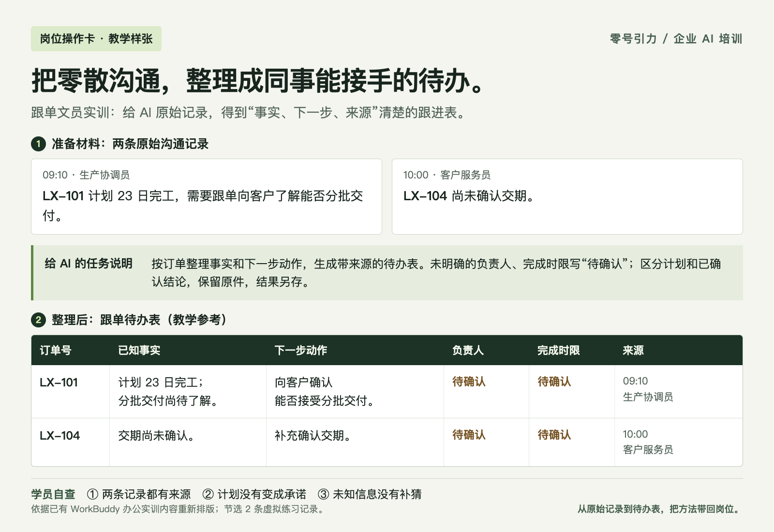Click the 给 AI 的任务说明 label
Image resolution: width=774 pixels, height=532 pixels.
89,264
